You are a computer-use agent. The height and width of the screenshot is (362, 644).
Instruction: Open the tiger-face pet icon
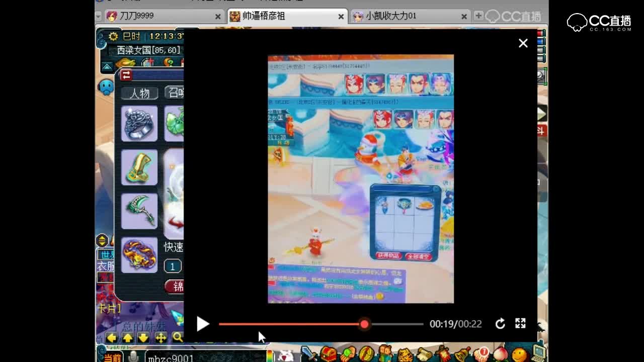(x=405, y=354)
